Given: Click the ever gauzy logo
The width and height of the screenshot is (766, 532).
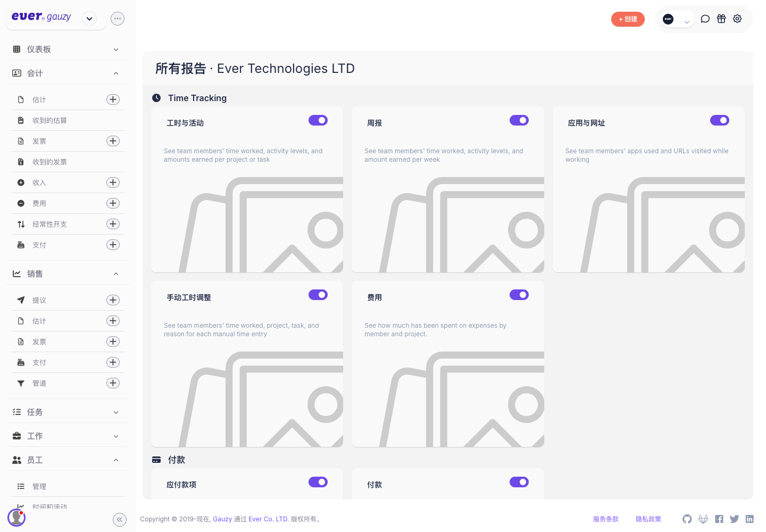Looking at the screenshot, I should 41,16.
